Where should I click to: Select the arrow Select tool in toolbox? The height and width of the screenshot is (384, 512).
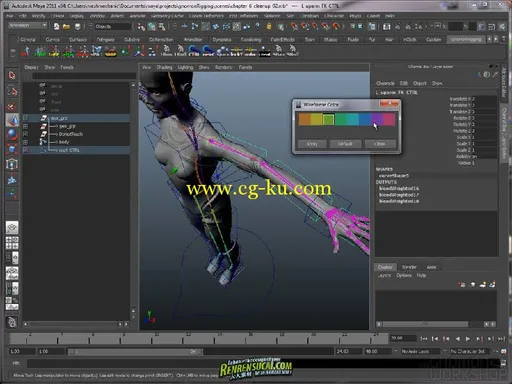[x=12, y=76]
